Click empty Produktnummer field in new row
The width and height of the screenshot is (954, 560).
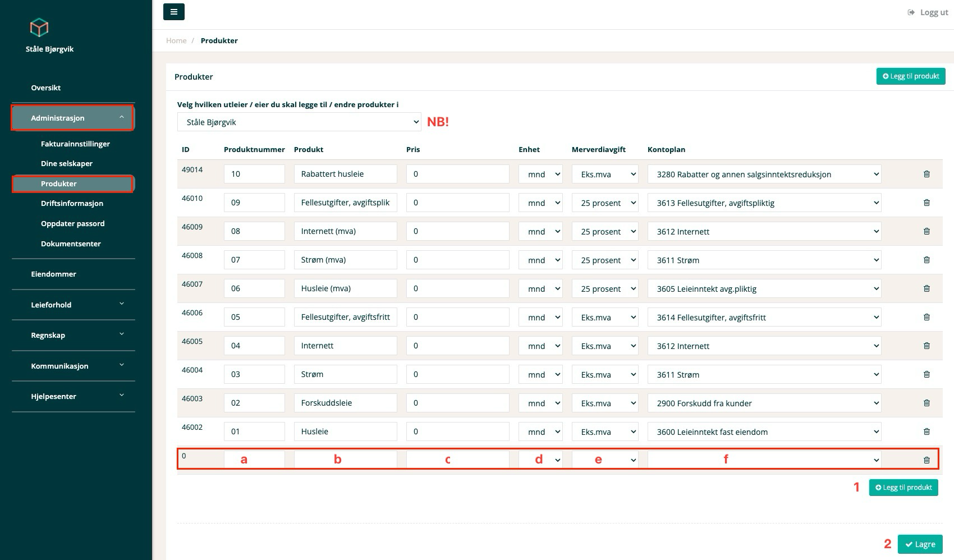click(254, 460)
